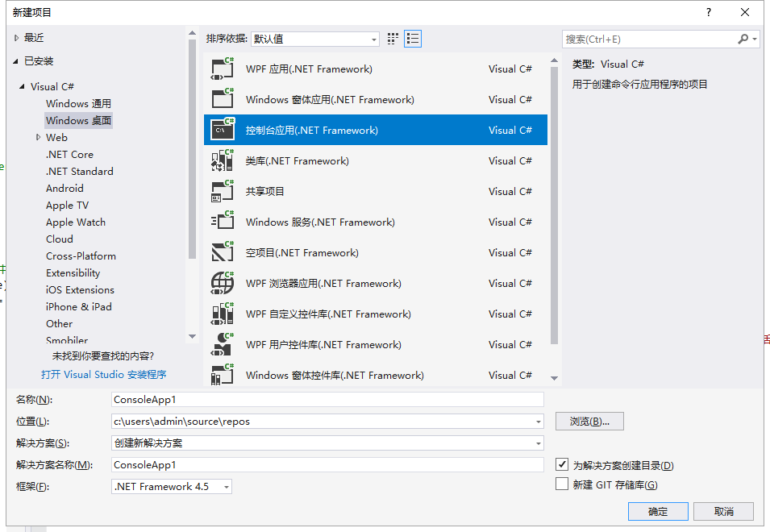
Task: Select the Apple Watch category
Action: [76, 222]
